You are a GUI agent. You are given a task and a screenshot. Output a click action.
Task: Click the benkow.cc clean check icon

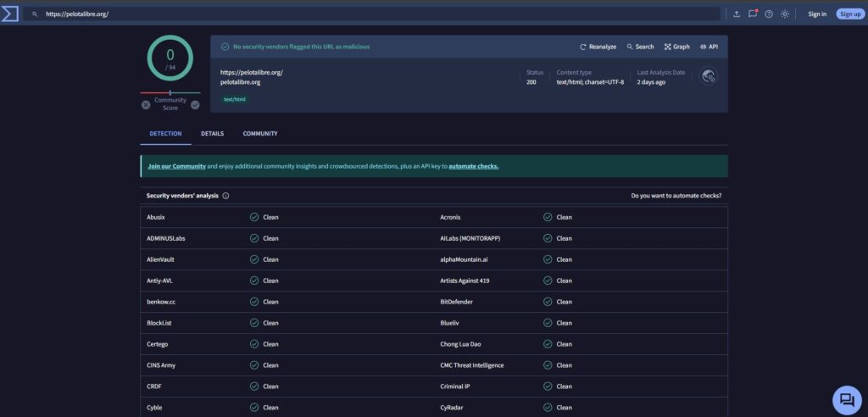(x=254, y=302)
